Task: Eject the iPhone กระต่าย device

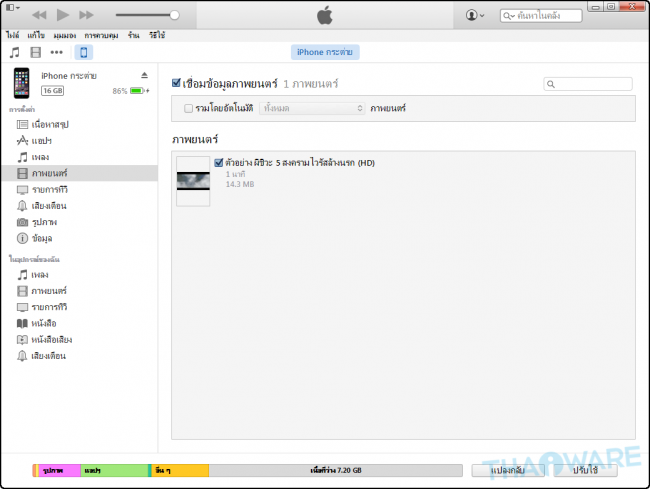Action: coord(144,75)
